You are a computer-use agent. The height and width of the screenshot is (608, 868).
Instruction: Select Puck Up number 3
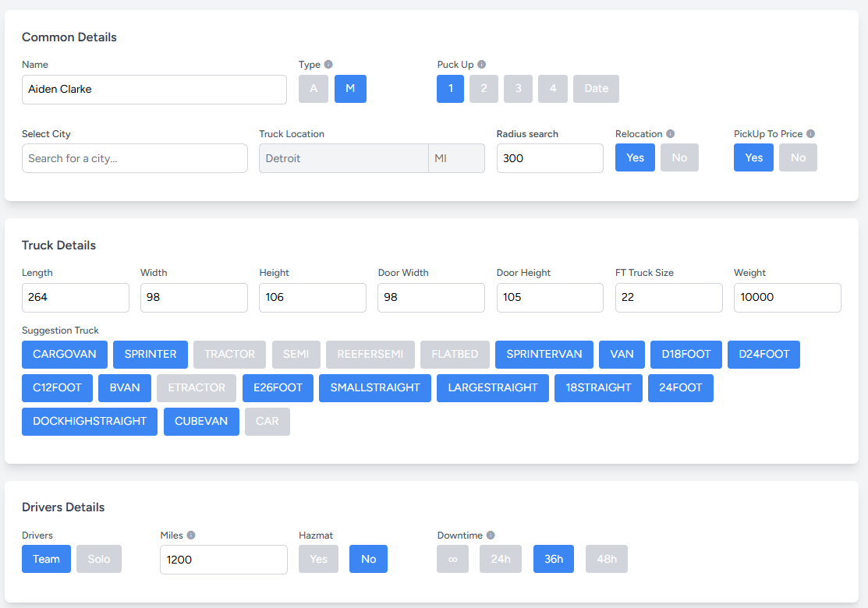(518, 89)
